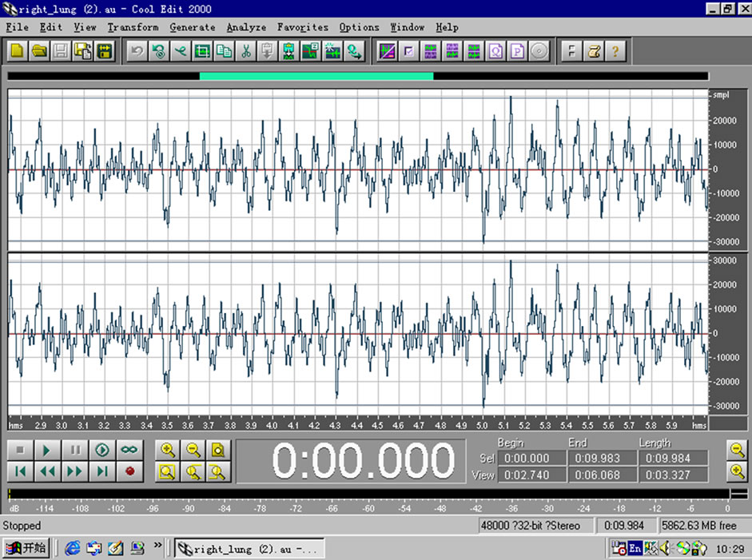
Task: Open the Edit menu
Action: click(x=51, y=27)
